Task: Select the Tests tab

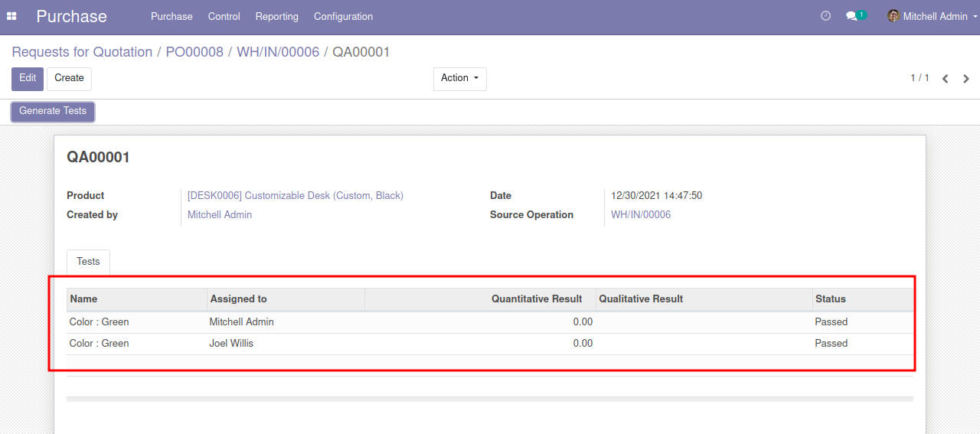Action: coord(88,262)
